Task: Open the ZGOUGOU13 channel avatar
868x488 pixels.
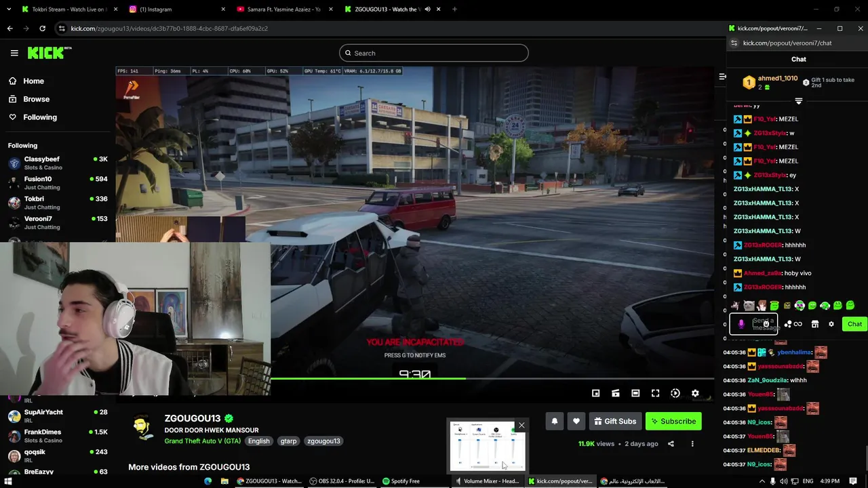Action: click(x=142, y=428)
